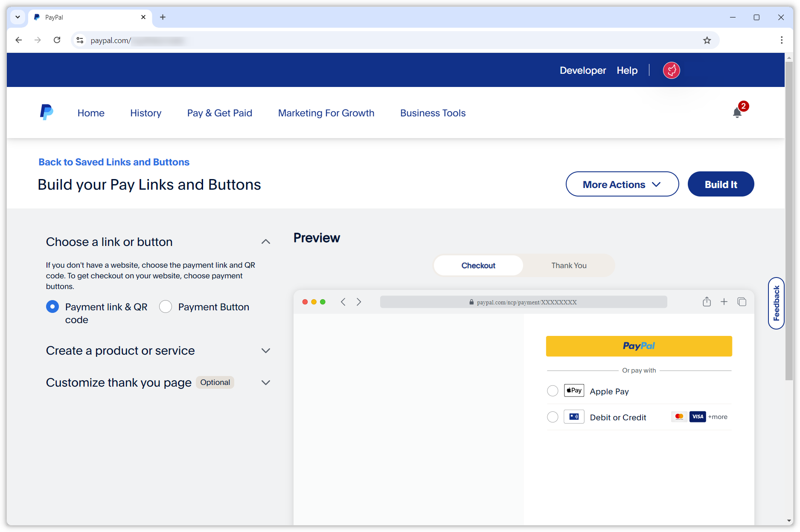Open the More Actions dropdown

(x=622, y=184)
